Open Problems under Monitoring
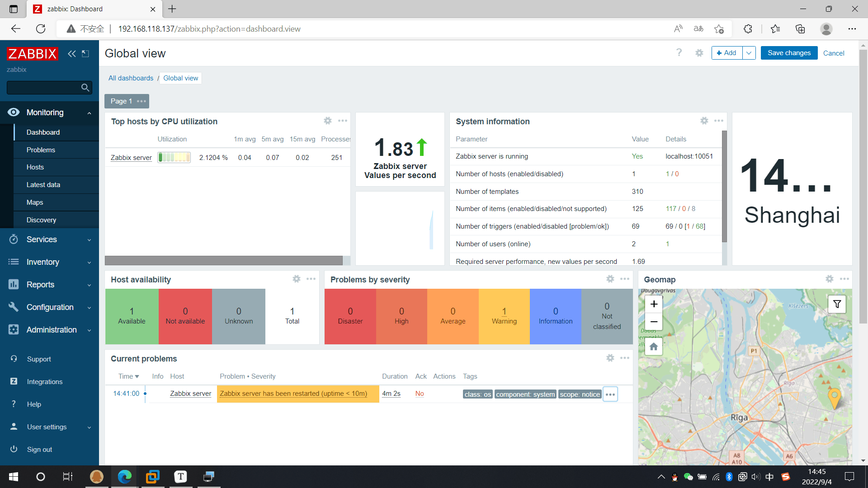This screenshot has width=868, height=488. click(x=57, y=150)
